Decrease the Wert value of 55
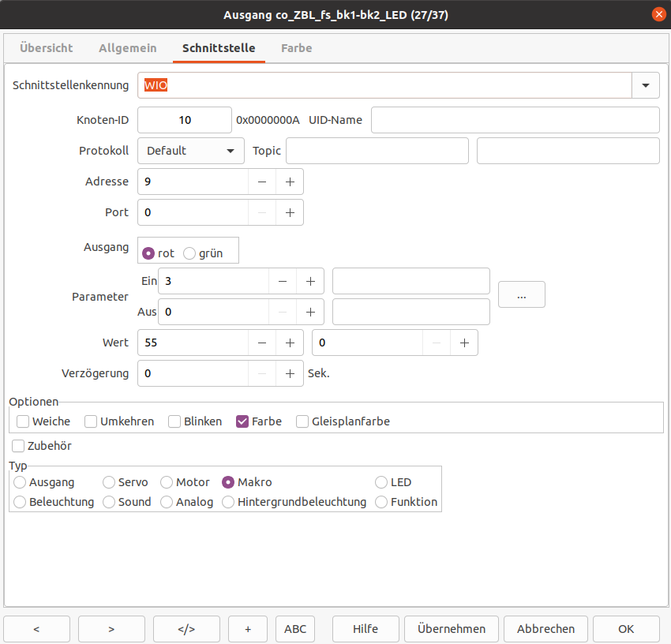Screen dimensions: 671x644 click(262, 343)
